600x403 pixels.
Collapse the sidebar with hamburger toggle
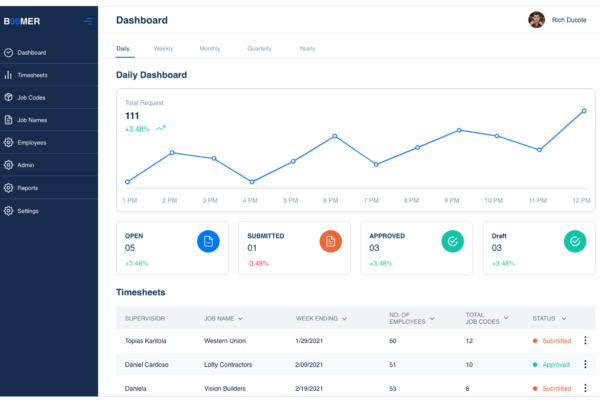point(88,21)
